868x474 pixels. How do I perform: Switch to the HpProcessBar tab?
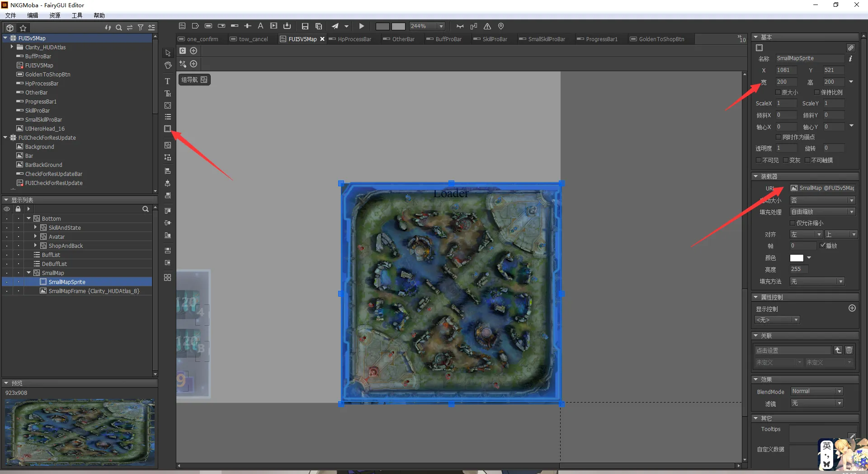coord(350,39)
